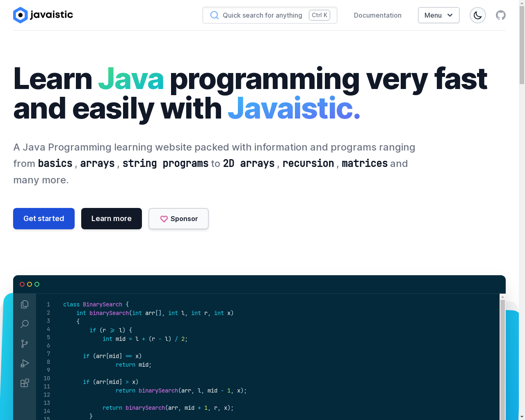Click the word 'recursion' in the description
The height and width of the screenshot is (420, 525).
coord(308,163)
